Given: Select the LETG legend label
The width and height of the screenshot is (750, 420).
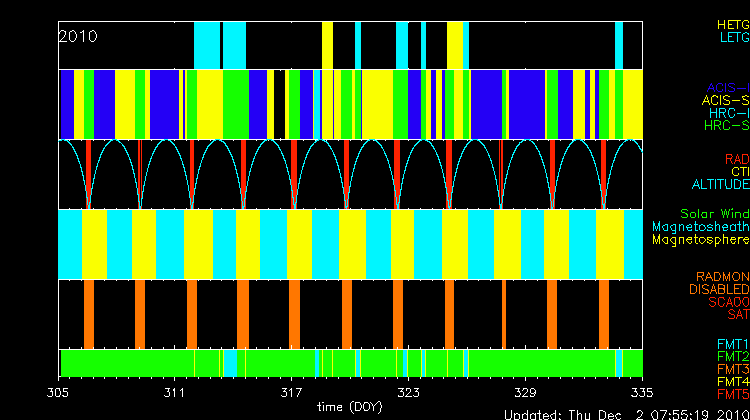Looking at the screenshot, I should pyautogui.click(x=732, y=37).
